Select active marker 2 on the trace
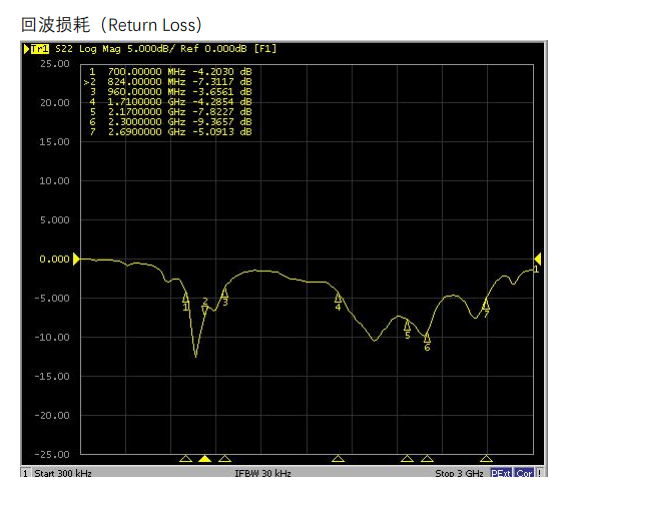Viewport: 654px width, 524px height. 205,309
